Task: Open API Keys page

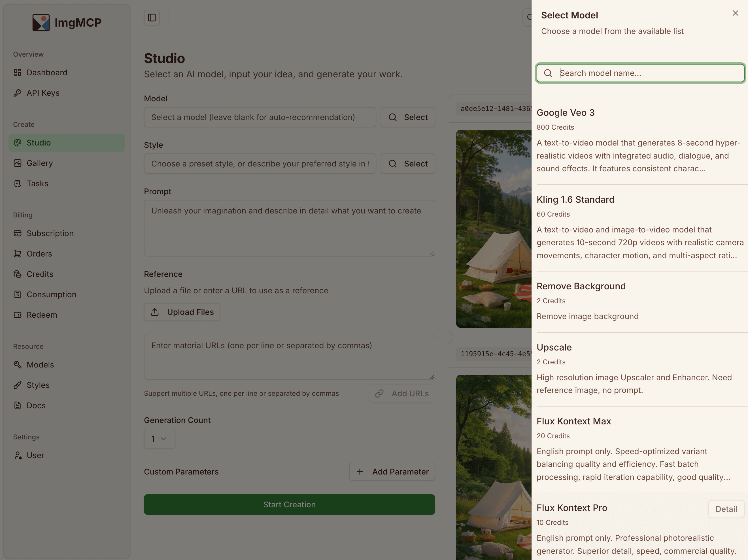Action: tap(67, 93)
